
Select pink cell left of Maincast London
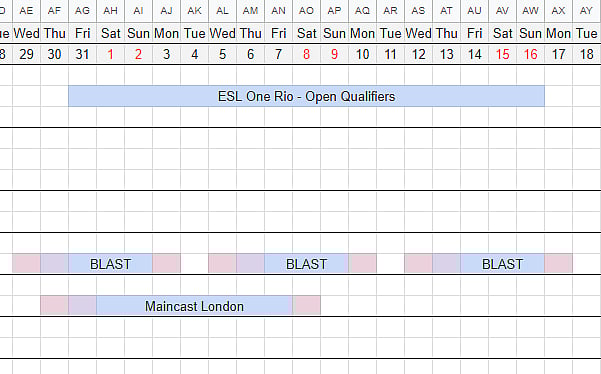[x=54, y=306]
